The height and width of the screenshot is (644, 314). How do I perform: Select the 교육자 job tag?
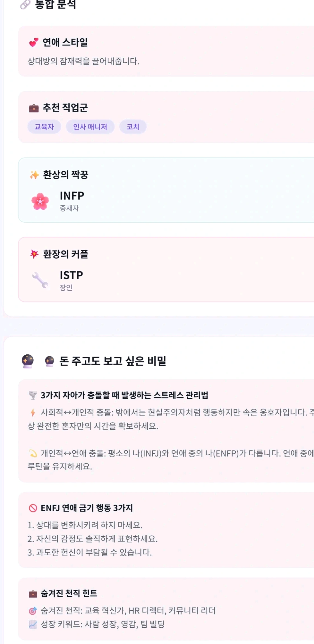[44, 127]
